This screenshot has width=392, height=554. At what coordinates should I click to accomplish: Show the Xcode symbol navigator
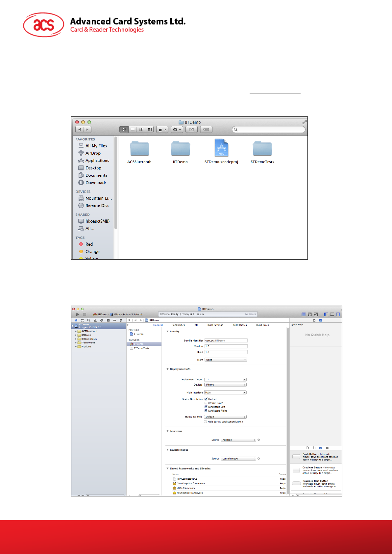tap(82, 320)
